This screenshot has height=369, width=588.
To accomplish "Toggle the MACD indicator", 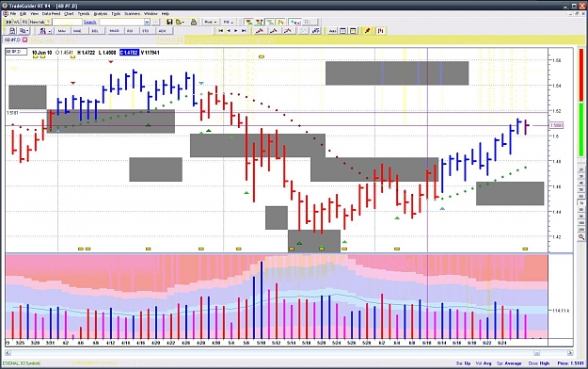I will pyautogui.click(x=114, y=31).
